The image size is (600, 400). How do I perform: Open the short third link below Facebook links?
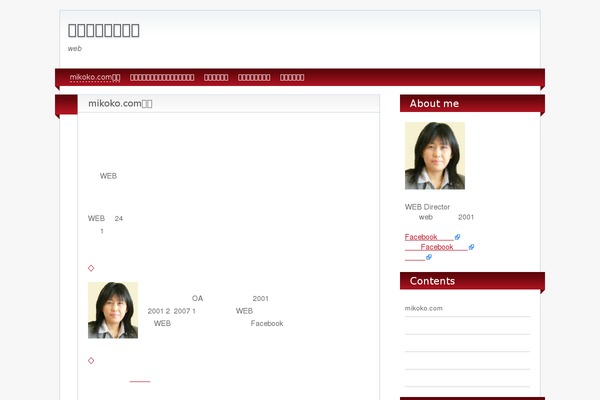[414, 257]
